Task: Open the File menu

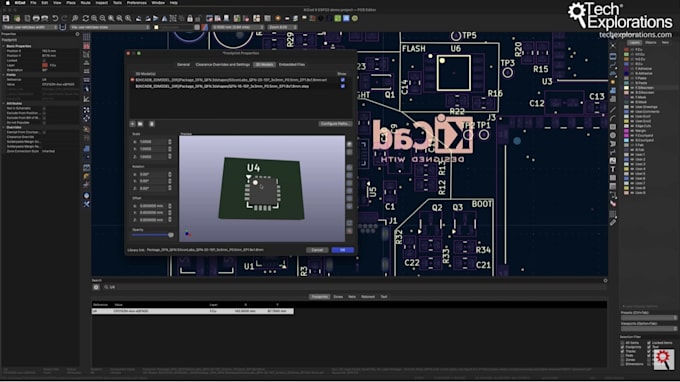Action: 33,3
